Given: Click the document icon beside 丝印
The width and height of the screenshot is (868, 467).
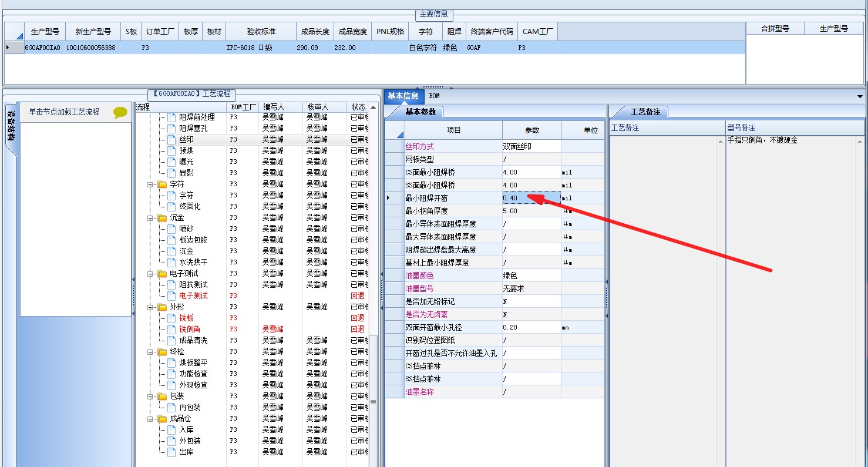Looking at the screenshot, I should [171, 139].
